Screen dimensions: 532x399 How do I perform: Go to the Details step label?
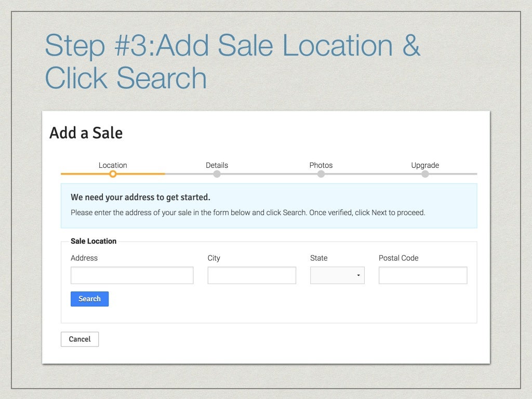pyautogui.click(x=217, y=165)
